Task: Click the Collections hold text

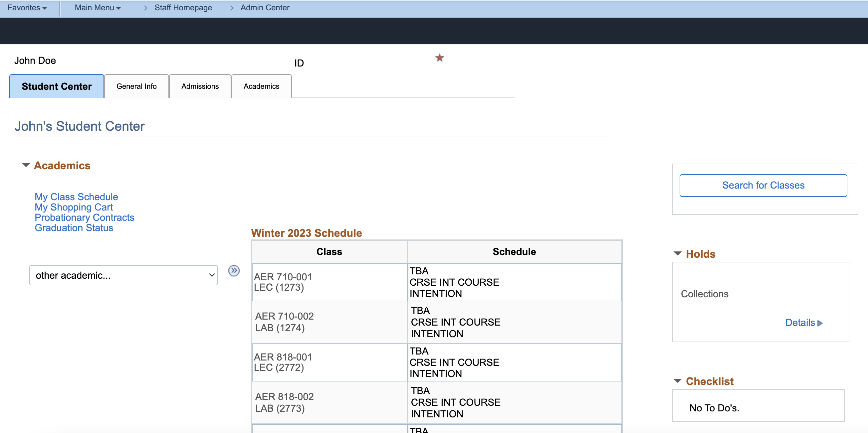Action: pos(705,294)
